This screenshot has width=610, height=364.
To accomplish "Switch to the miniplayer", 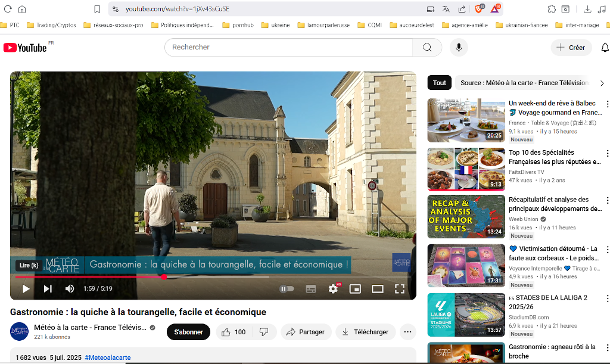I will [x=355, y=288].
